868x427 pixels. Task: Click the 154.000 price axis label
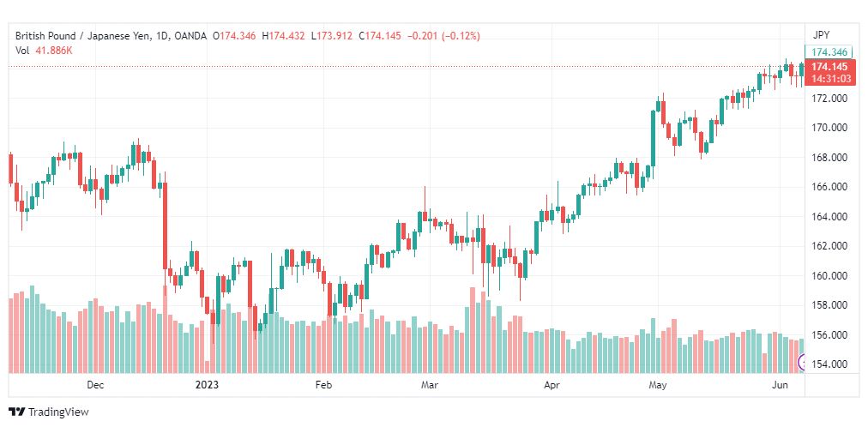829,364
